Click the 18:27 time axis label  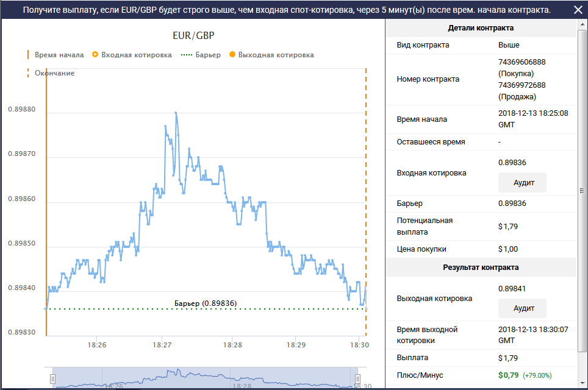point(162,345)
